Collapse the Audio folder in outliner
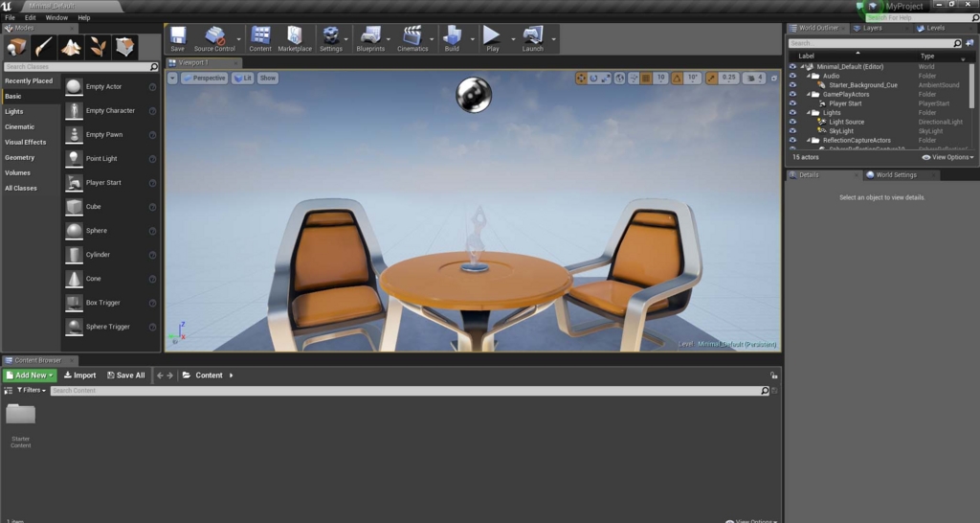The image size is (980, 523). (x=808, y=76)
